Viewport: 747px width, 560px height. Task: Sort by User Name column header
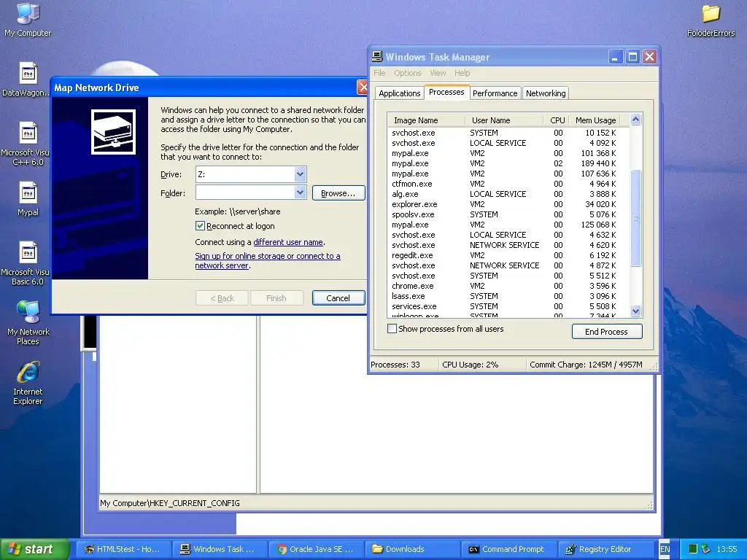[x=504, y=120]
